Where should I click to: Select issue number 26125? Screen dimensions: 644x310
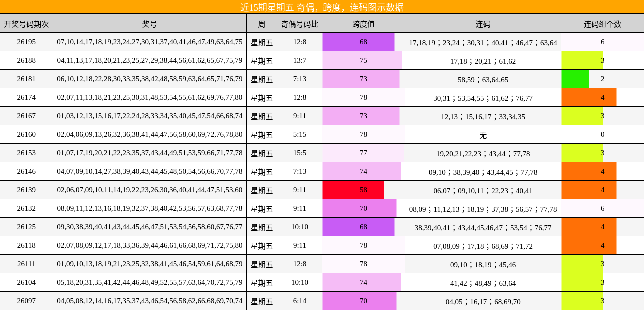point(26,227)
